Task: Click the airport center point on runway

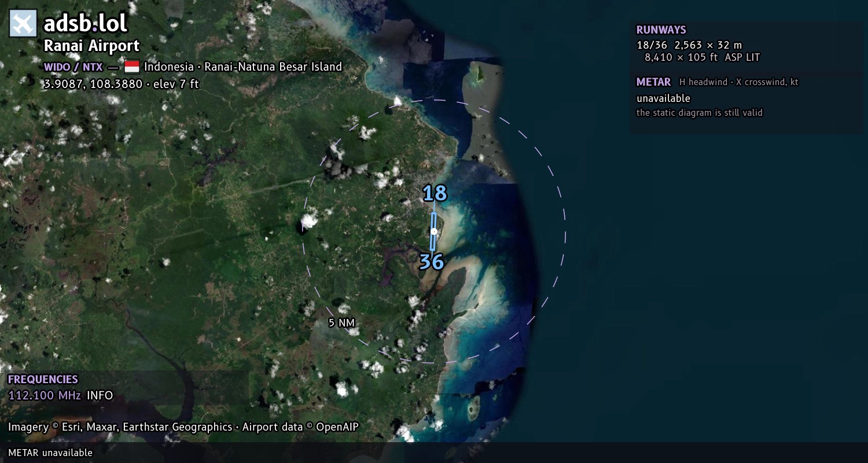Action: (x=433, y=231)
